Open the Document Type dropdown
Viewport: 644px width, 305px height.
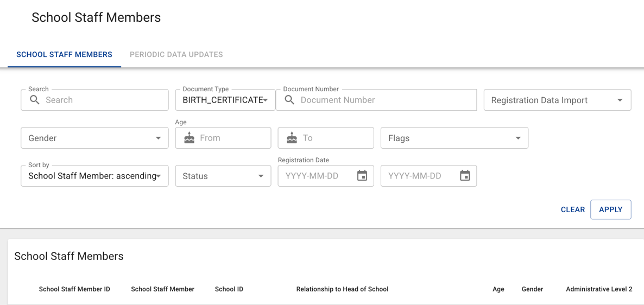(225, 100)
